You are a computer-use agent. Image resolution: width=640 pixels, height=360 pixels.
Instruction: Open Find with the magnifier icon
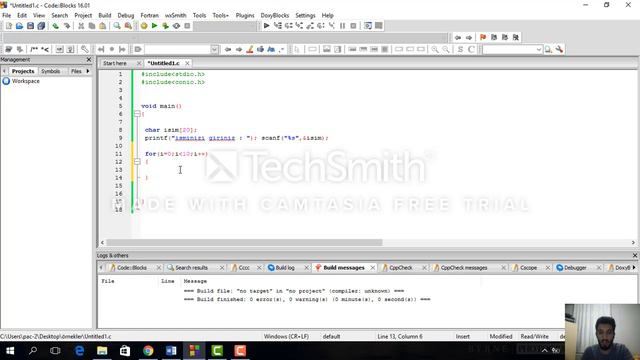click(x=117, y=26)
